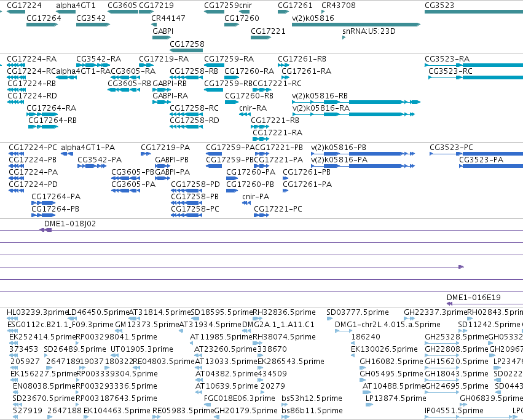
Task: Click the snRNA:U5:23D gene label
Action: (x=369, y=31)
